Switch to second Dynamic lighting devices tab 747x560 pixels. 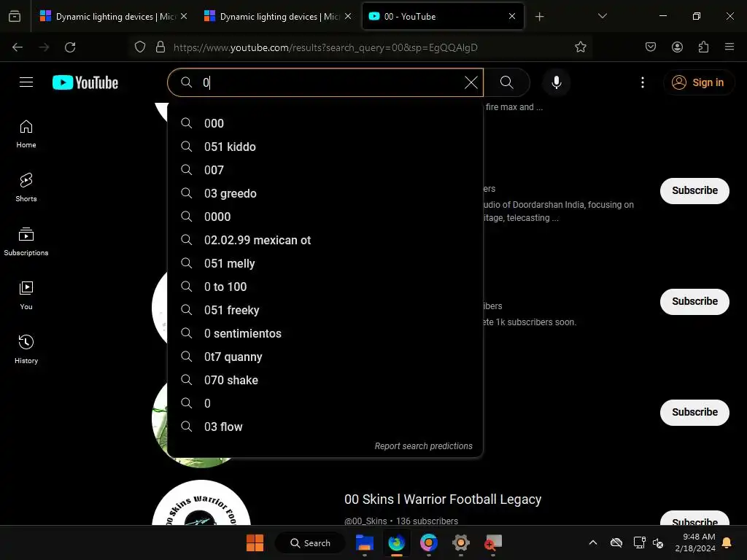click(278, 17)
